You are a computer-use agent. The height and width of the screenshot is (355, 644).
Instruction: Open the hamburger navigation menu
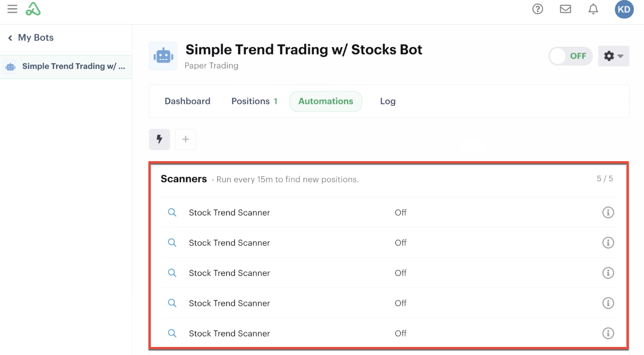[x=12, y=9]
